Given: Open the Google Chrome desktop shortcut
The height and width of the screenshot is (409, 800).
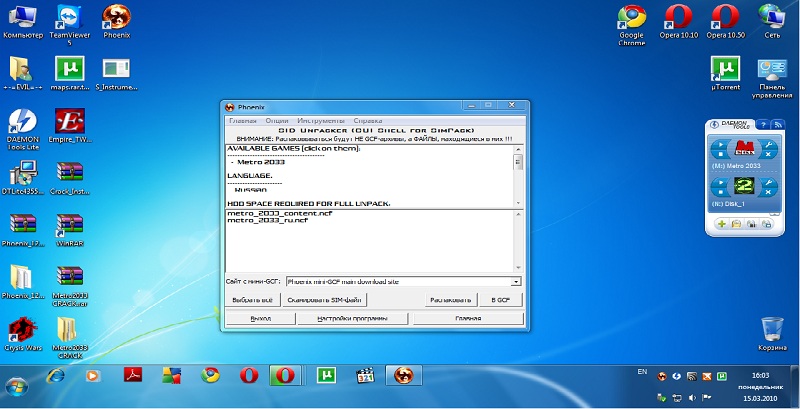Looking at the screenshot, I should (x=632, y=25).
